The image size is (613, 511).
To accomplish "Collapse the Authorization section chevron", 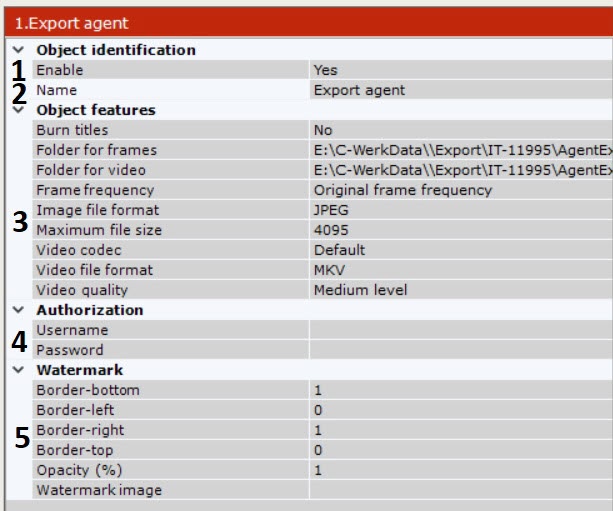I will point(17,310).
